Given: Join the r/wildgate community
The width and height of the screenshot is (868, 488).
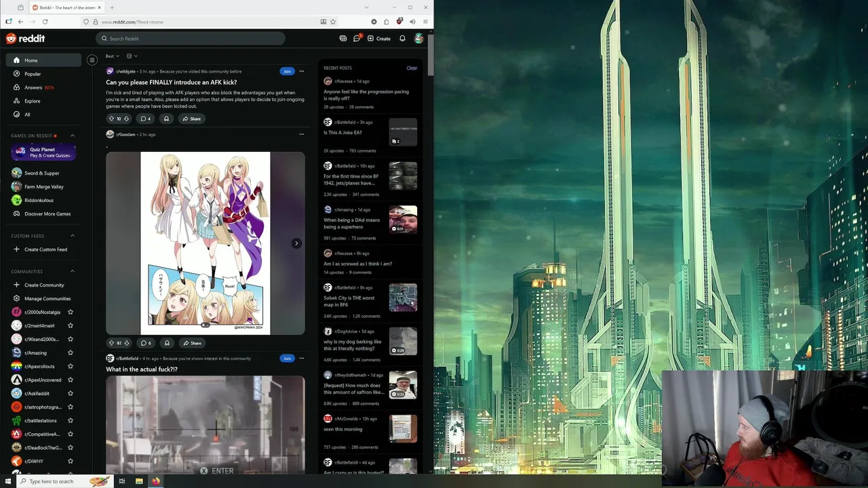Looking at the screenshot, I should click(287, 71).
